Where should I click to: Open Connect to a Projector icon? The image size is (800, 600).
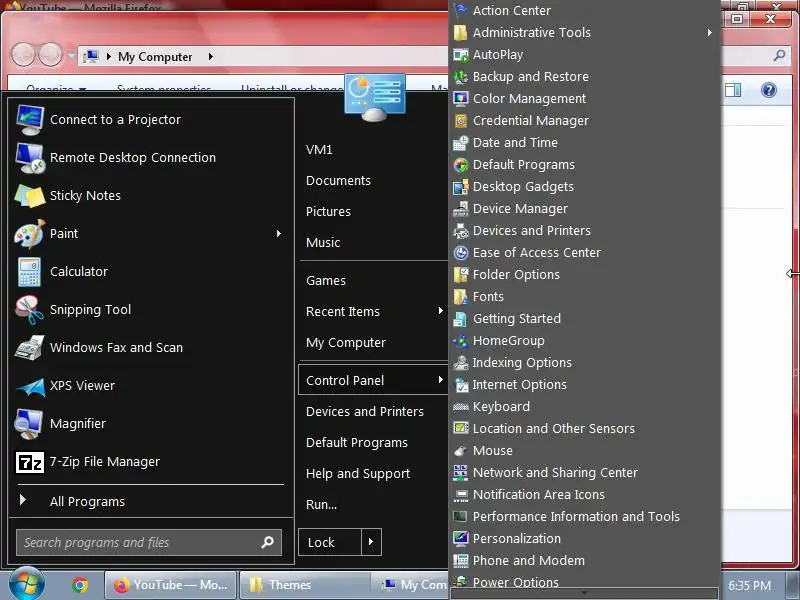click(x=30, y=119)
